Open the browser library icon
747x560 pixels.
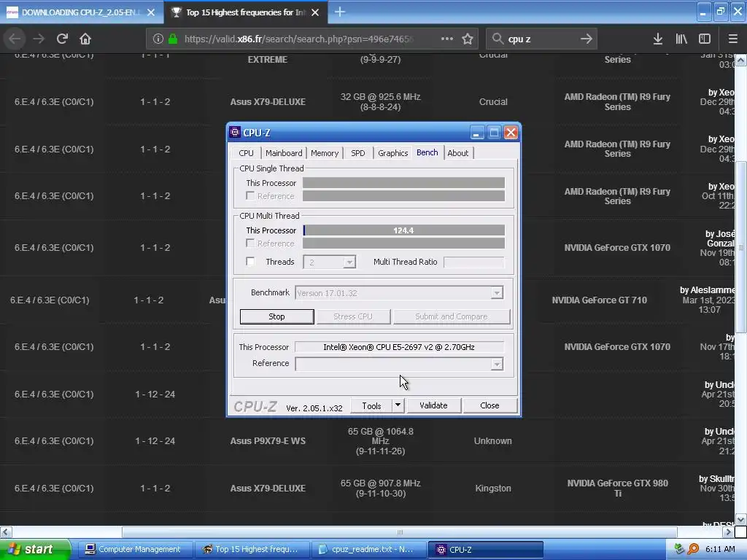click(x=681, y=39)
